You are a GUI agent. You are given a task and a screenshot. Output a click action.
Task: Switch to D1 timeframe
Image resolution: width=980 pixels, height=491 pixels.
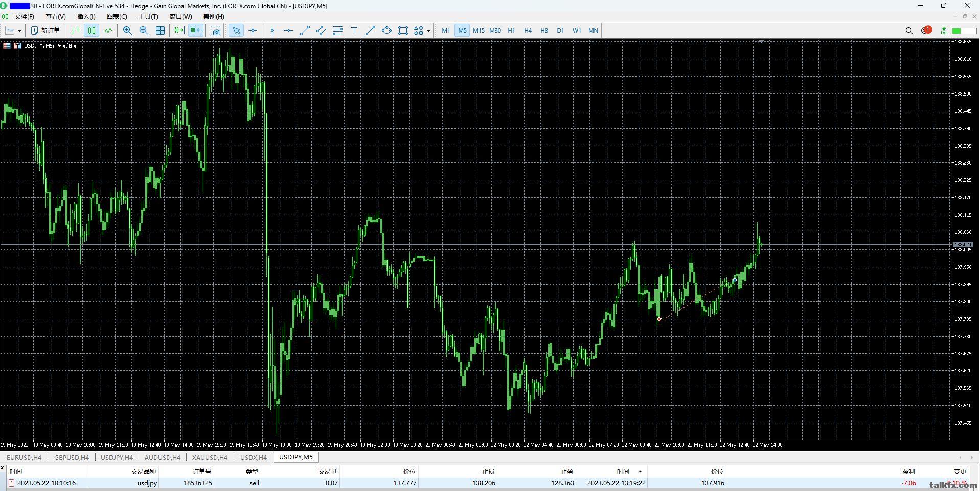[x=560, y=31]
